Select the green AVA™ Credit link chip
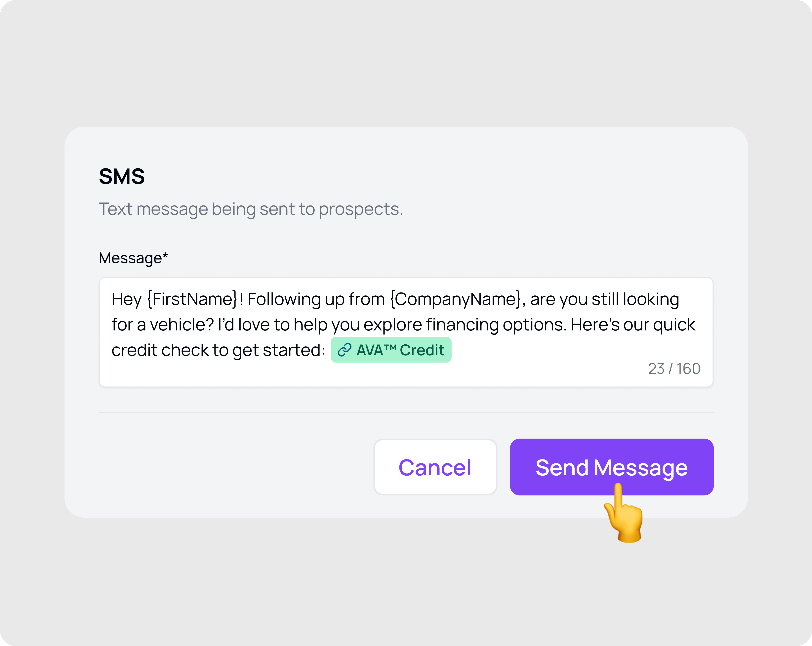812x646 pixels. coord(391,350)
